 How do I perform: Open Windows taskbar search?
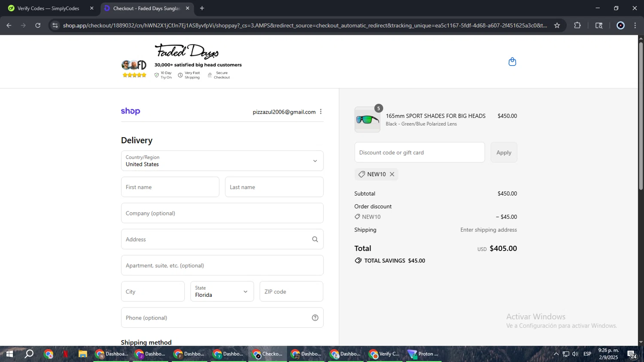[x=29, y=354]
